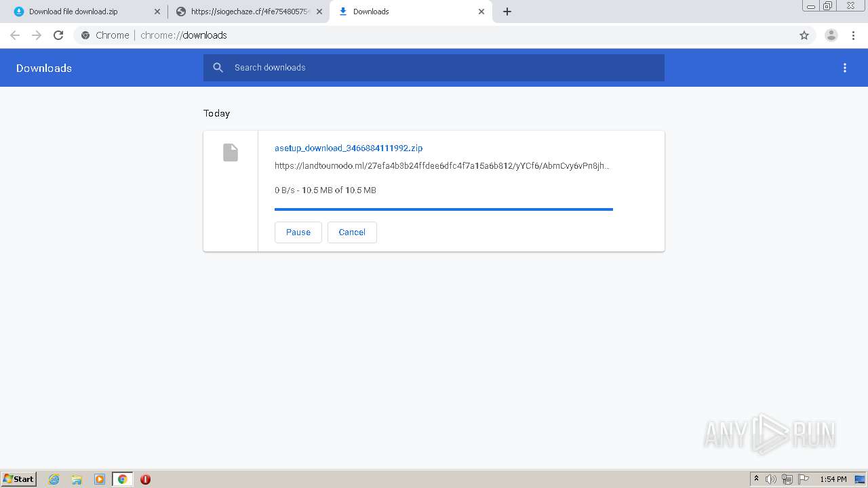Screen dimensions: 868x488
Task: Click the Today date heading
Action: (x=217, y=113)
